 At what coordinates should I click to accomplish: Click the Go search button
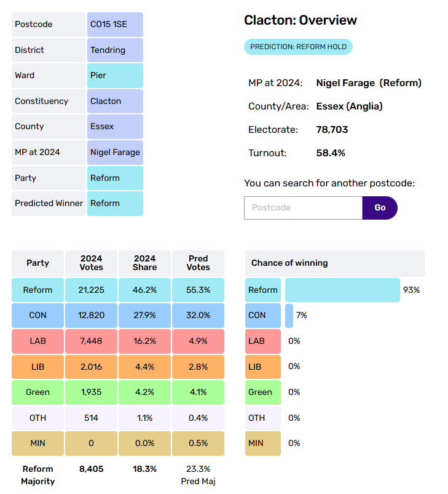click(380, 208)
